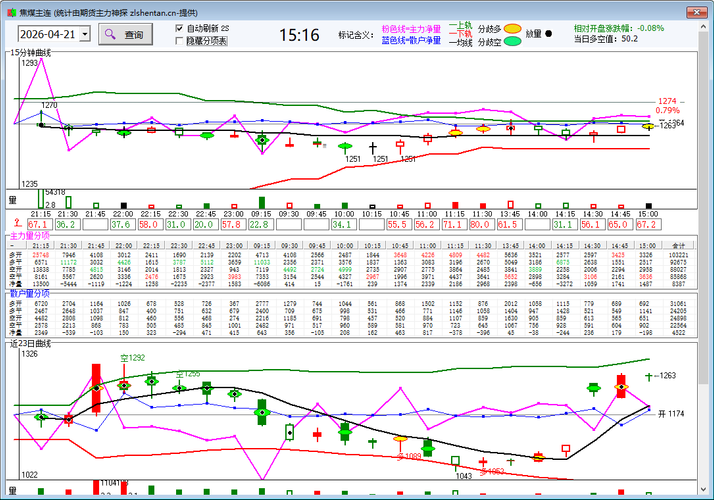Click the red 多 arrow icon beside 67.1

[17, 223]
